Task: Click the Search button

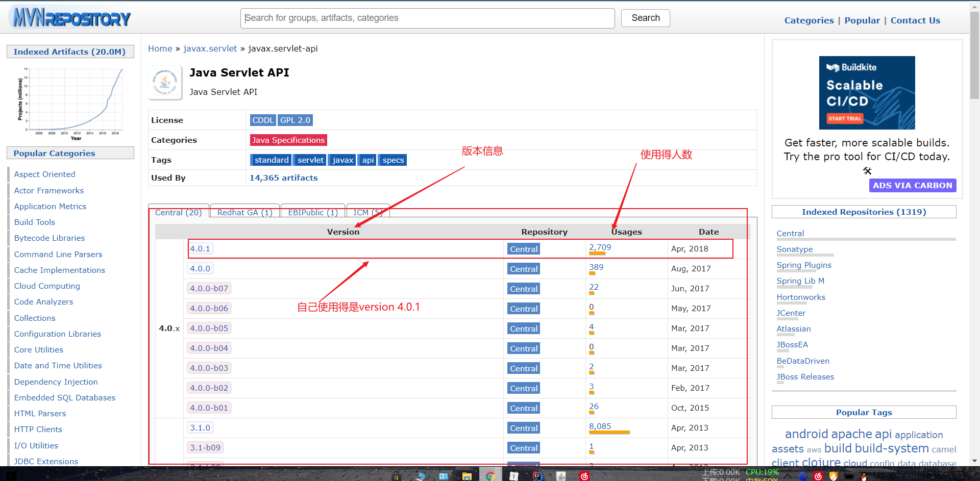Action: click(645, 18)
